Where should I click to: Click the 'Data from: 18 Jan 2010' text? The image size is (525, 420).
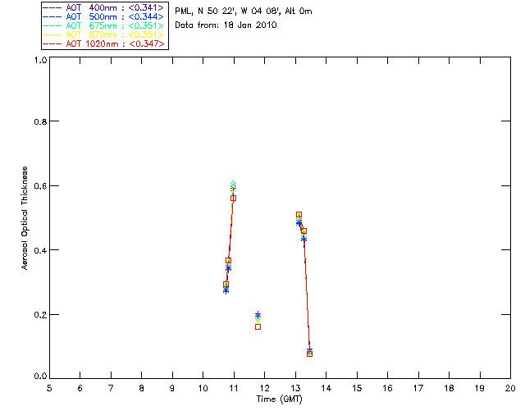[x=226, y=25]
